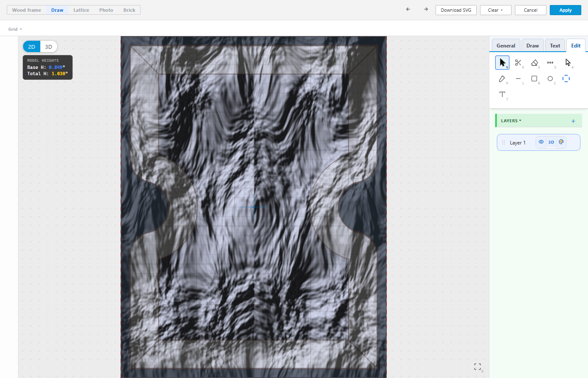
Task: Select the text tool (T)
Action: point(502,94)
